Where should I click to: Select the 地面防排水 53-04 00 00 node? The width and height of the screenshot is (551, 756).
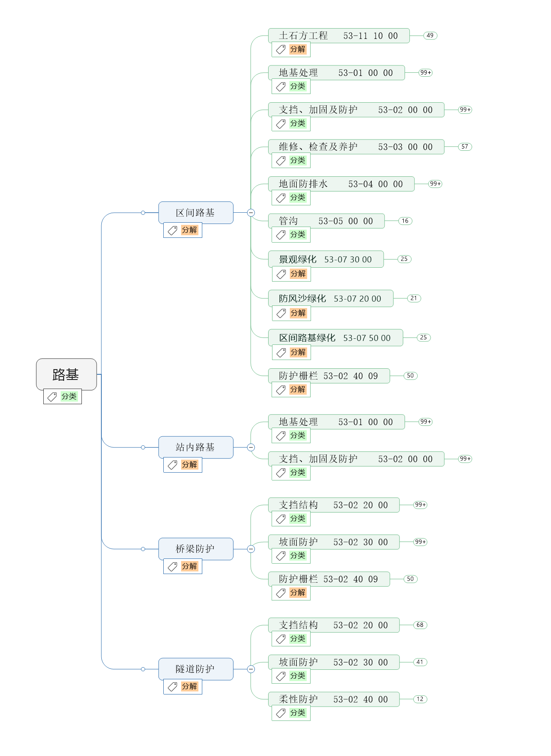[341, 184]
